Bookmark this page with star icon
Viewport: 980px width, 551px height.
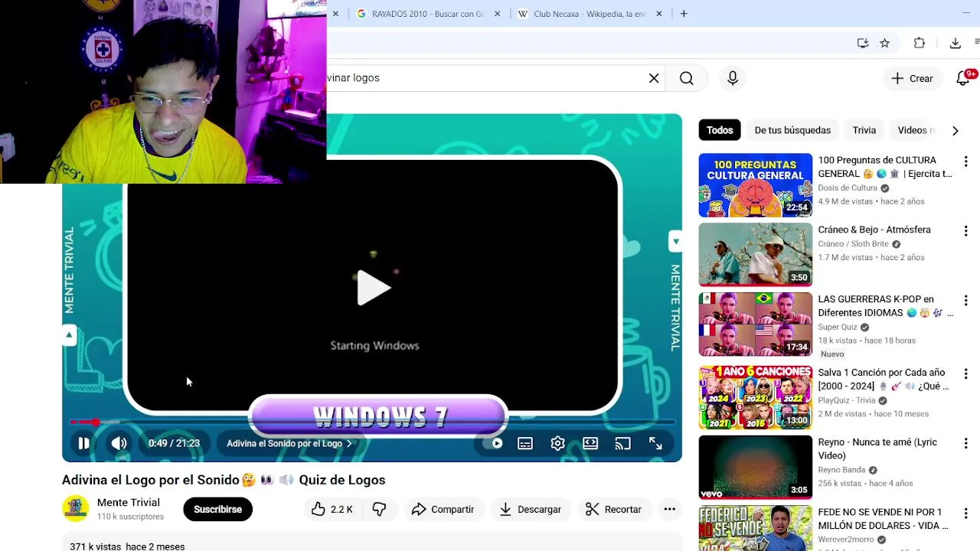pyautogui.click(x=885, y=43)
